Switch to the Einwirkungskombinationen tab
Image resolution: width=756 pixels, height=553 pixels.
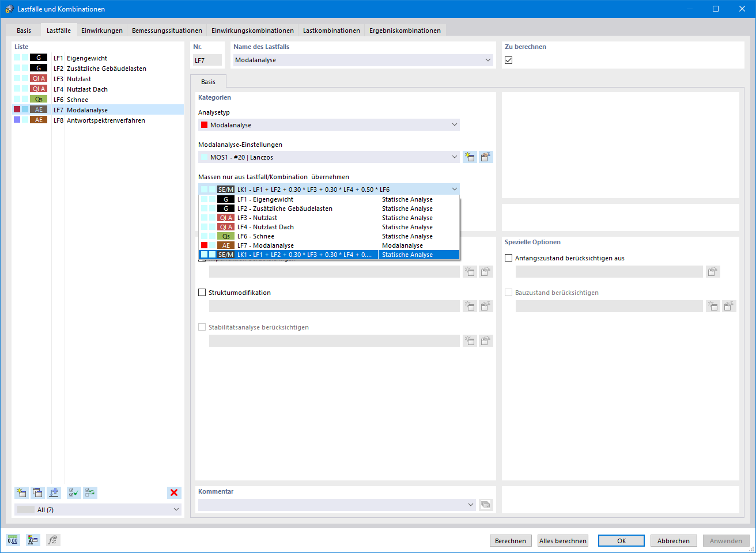pyautogui.click(x=252, y=31)
